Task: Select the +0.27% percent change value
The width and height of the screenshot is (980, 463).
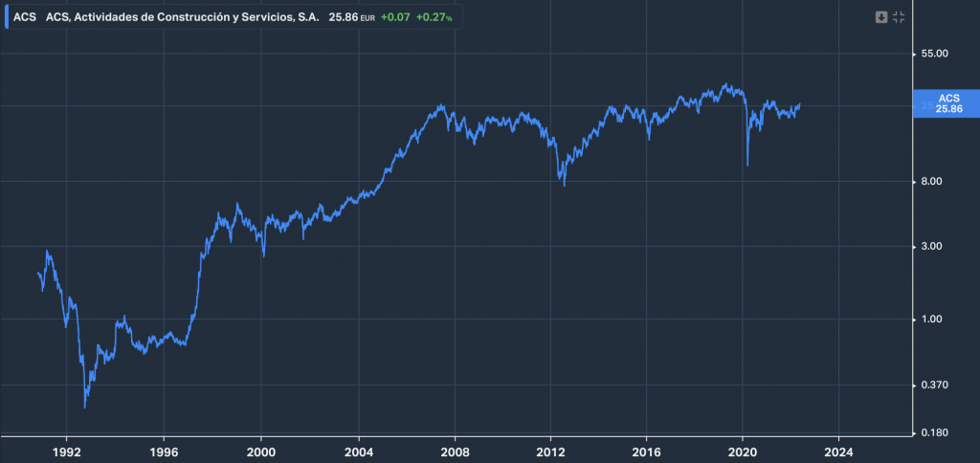Action: pyautogui.click(x=434, y=17)
